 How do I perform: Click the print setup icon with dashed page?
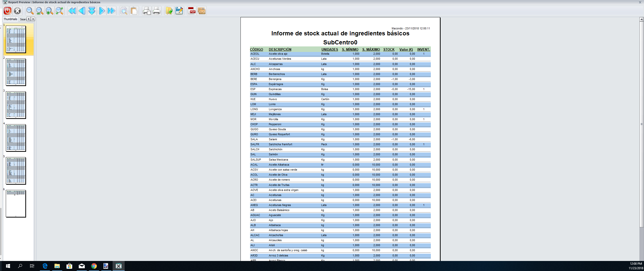147,11
